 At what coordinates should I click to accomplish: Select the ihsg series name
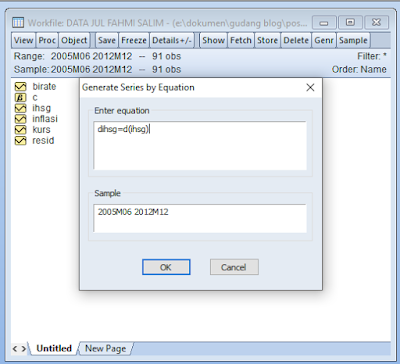click(41, 108)
